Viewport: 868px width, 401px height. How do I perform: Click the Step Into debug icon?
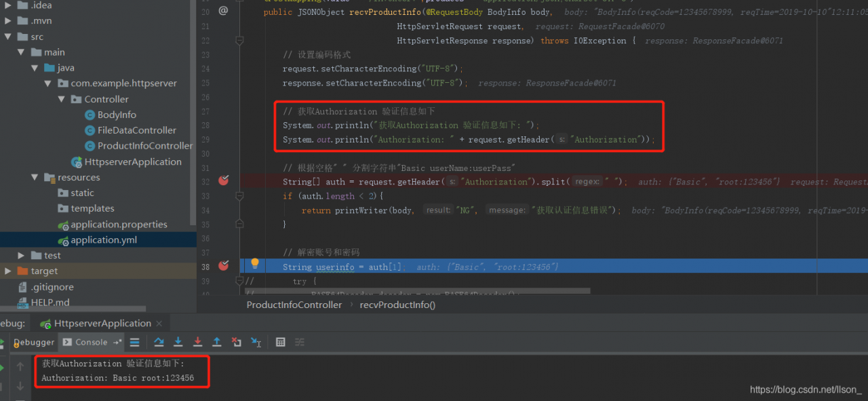178,342
